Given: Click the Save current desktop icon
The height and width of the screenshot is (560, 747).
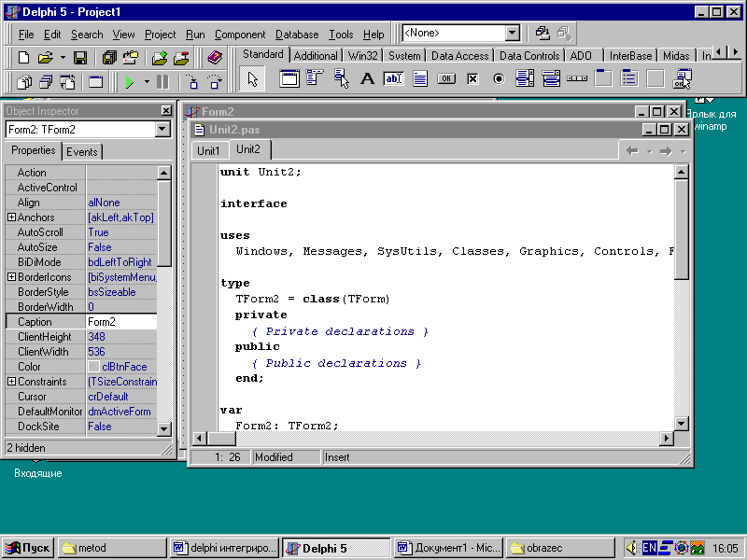Looking at the screenshot, I should click(x=543, y=33).
